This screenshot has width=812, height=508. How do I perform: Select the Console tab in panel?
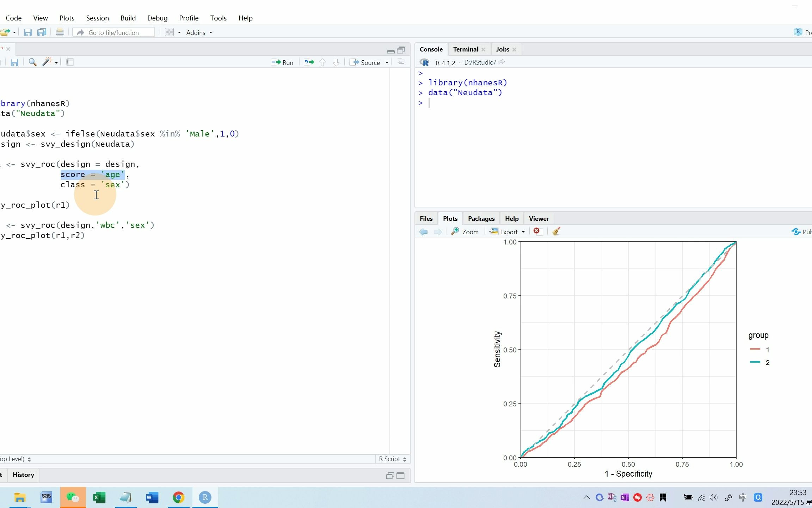coord(431,49)
